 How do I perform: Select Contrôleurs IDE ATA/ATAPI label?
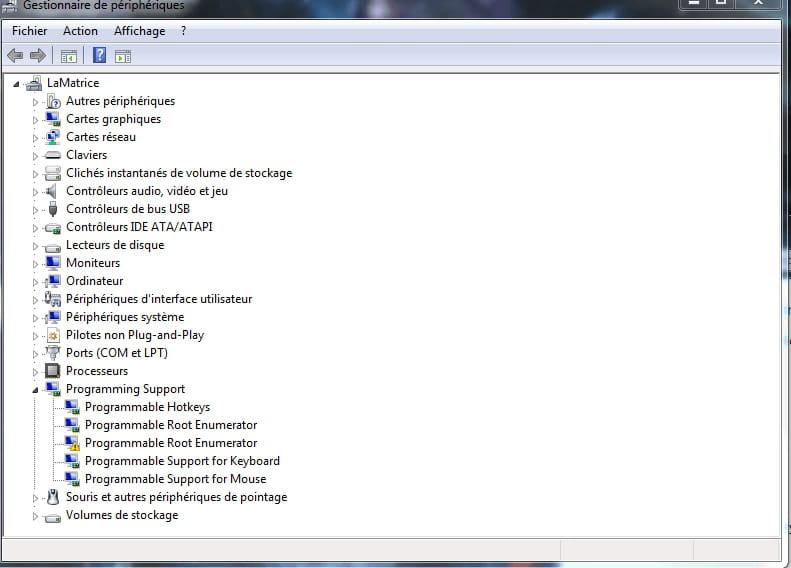pyautogui.click(x=139, y=227)
